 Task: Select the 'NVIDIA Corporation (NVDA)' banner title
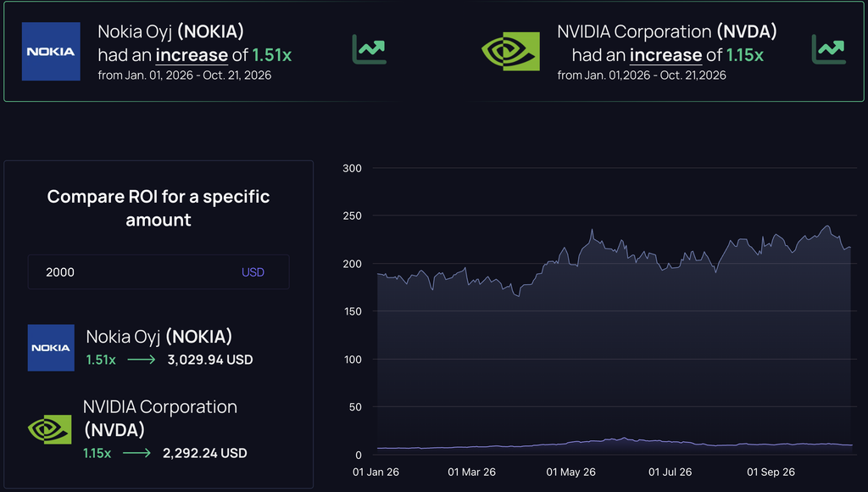667,31
